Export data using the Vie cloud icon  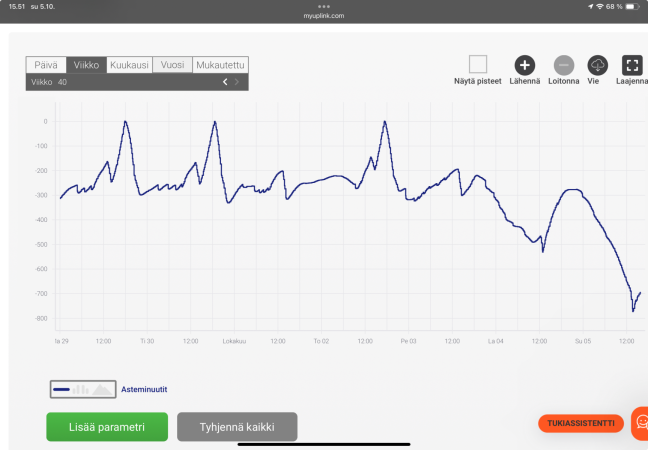(x=598, y=65)
